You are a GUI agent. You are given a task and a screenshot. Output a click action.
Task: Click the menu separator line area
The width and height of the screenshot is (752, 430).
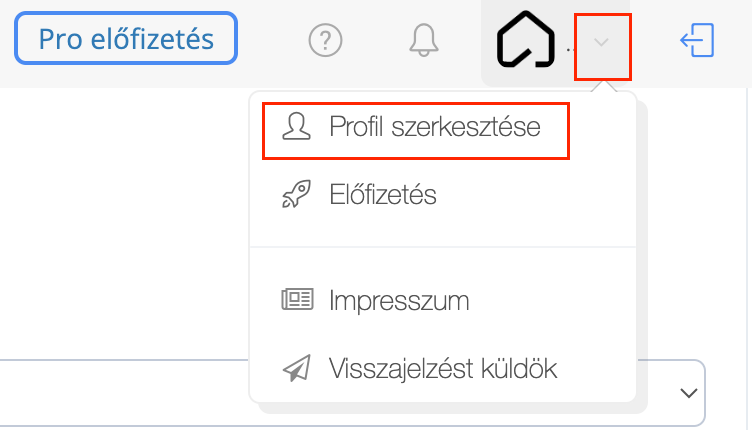(x=443, y=247)
